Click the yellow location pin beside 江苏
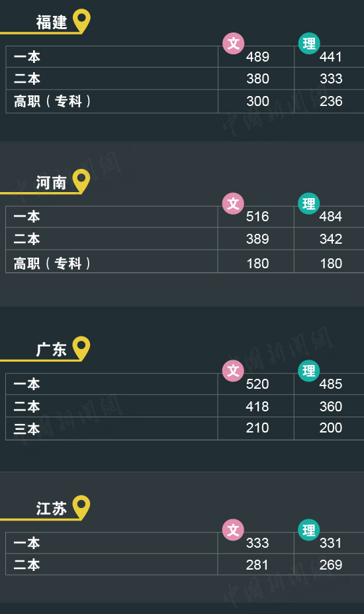This screenshot has width=364, height=614. [x=81, y=507]
